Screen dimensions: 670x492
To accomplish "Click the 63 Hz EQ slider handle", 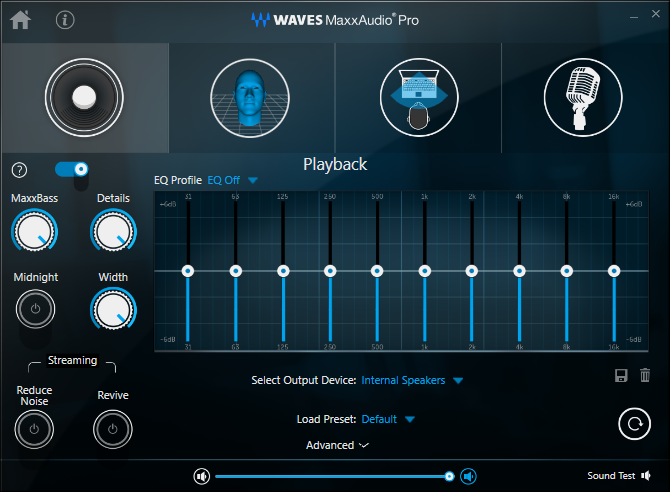I will (236, 271).
